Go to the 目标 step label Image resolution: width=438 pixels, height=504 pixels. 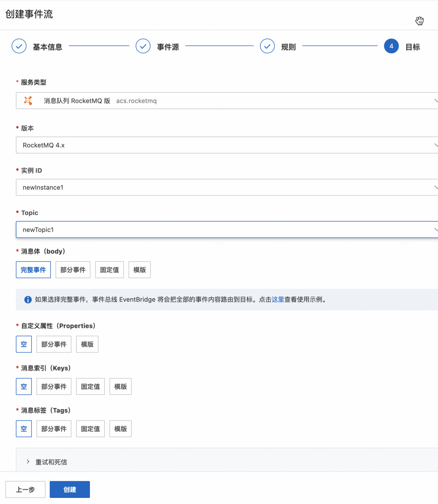pos(413,47)
